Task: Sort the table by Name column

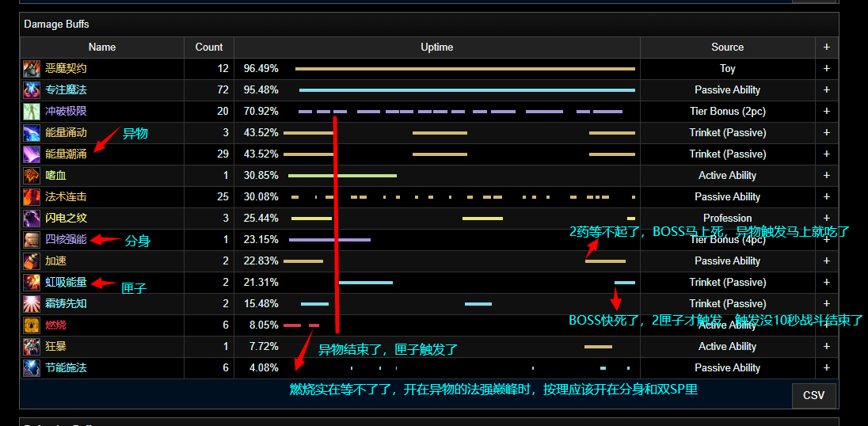Action: (101, 48)
